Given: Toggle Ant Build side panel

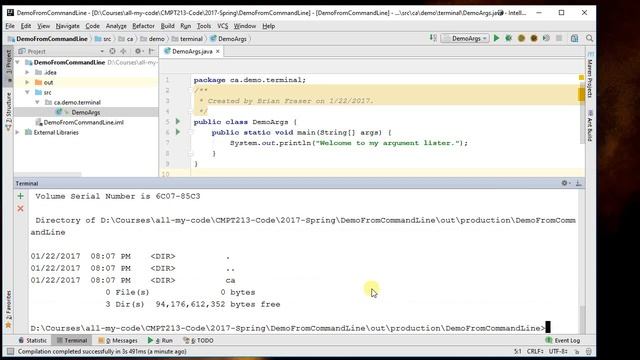Looking at the screenshot, I should (x=590, y=126).
